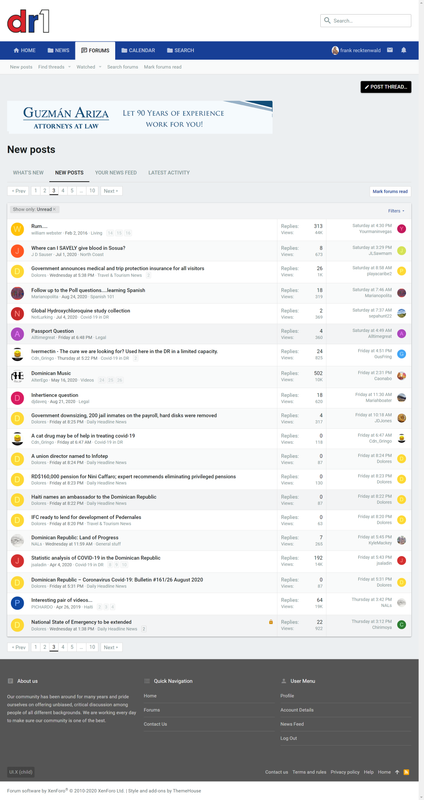Click Chirimoya's last-poster avatar
The width and height of the screenshot is (424, 800).
tap(402, 624)
